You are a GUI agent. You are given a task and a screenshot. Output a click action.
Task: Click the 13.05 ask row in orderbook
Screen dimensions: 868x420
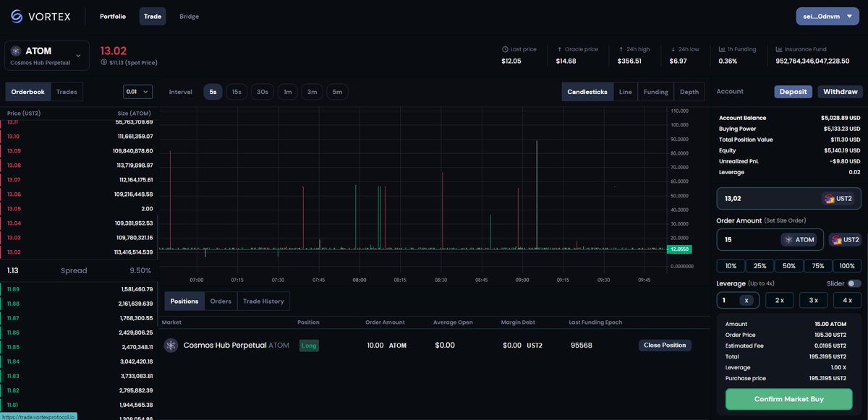[77, 209]
